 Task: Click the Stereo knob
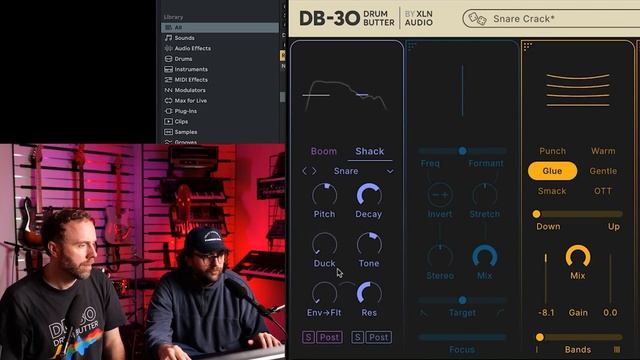click(440, 257)
